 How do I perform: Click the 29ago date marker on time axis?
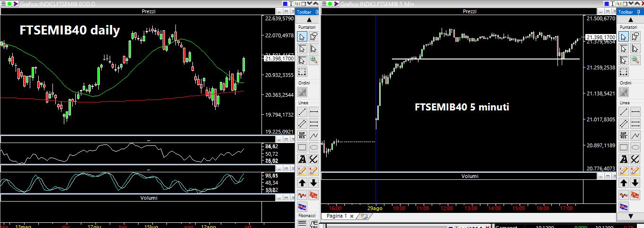(x=375, y=208)
